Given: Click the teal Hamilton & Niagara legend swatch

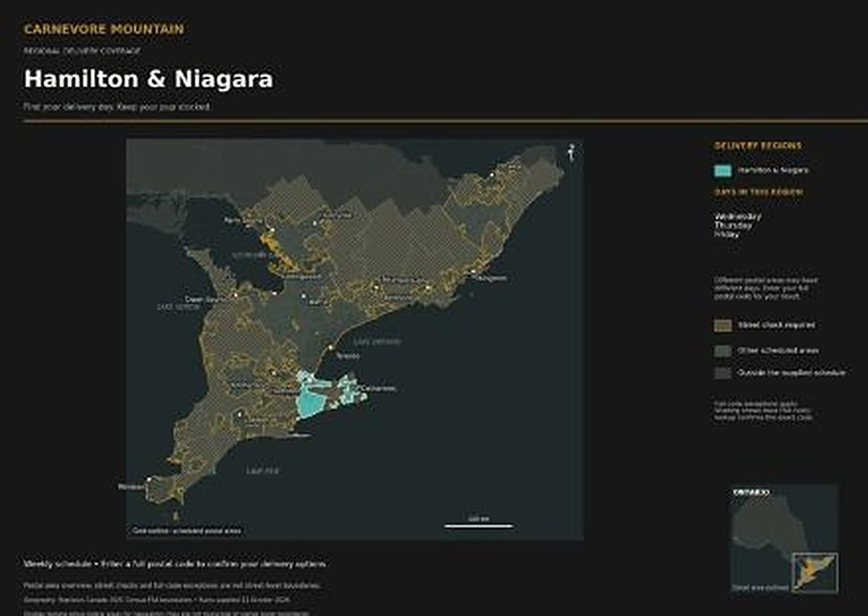Looking at the screenshot, I should [x=723, y=171].
